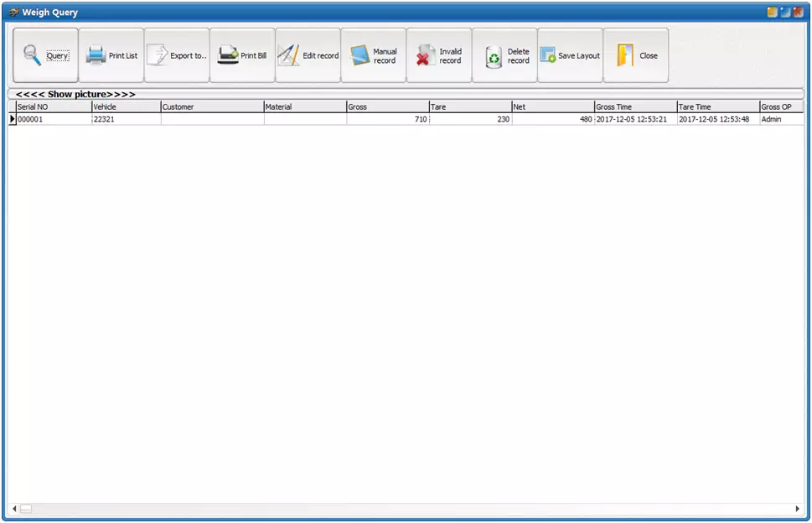The image size is (812, 523).
Task: Click the Customer column header
Action: tap(212, 106)
